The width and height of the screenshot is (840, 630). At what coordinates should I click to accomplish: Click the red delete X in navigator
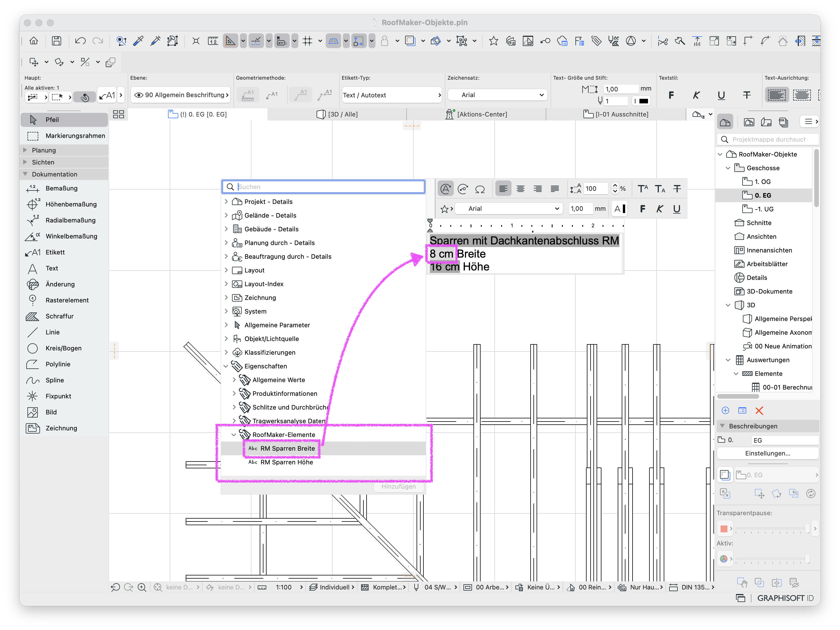[759, 410]
